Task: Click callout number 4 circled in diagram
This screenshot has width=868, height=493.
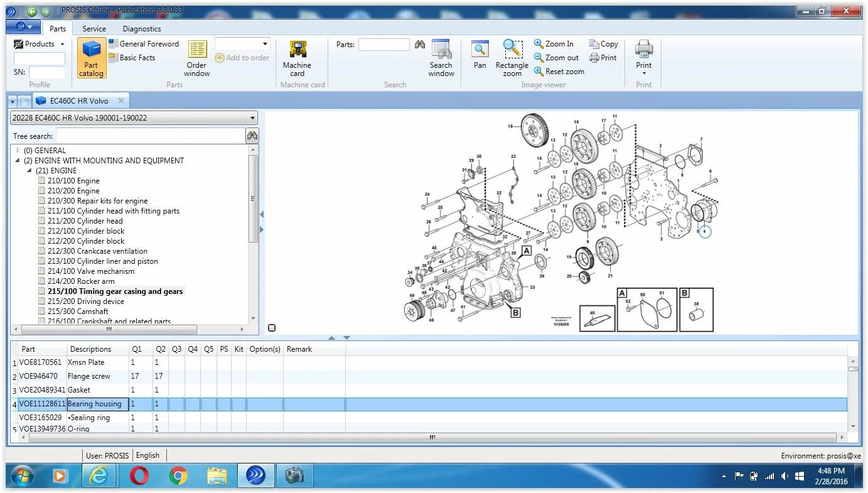Action: pos(705,232)
